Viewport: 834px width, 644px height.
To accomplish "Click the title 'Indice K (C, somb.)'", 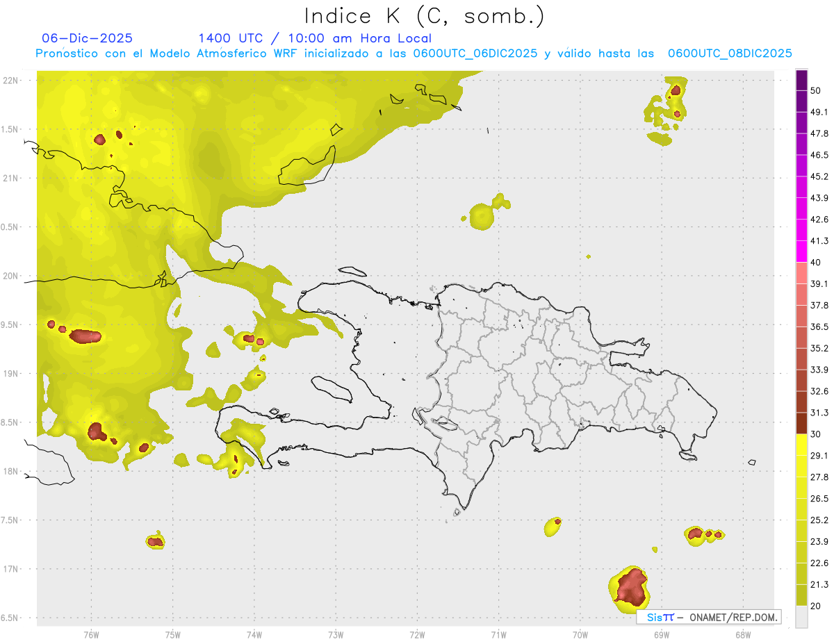I will coord(424,16).
